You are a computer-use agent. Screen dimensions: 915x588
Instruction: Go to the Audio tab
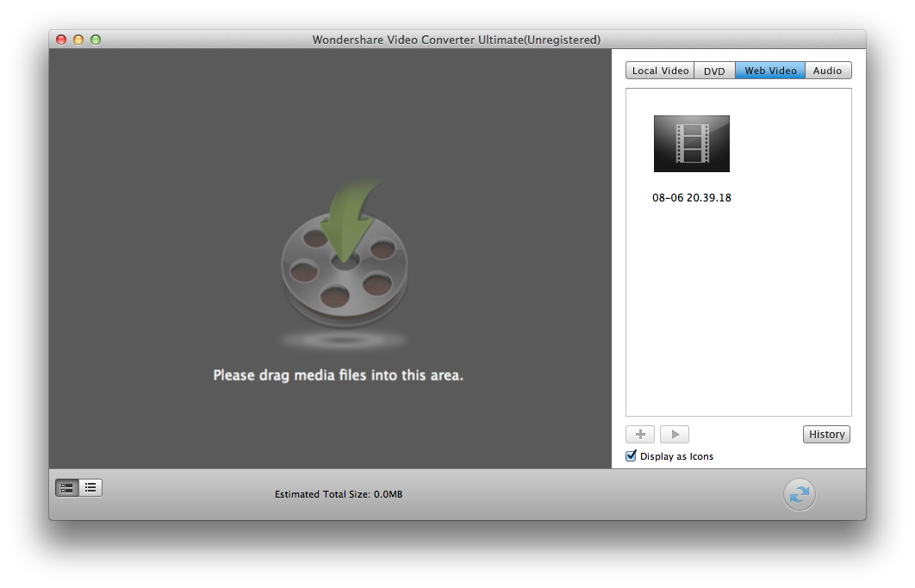tap(827, 71)
